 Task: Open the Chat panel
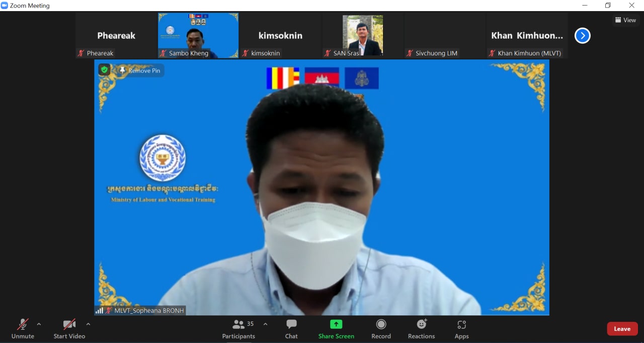tap(291, 329)
